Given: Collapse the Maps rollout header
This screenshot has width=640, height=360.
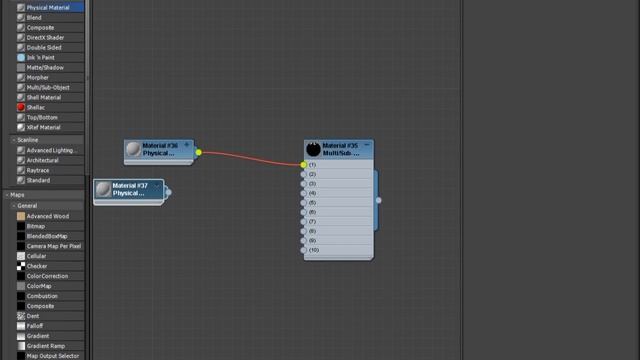Looking at the screenshot, I should click(7, 195).
